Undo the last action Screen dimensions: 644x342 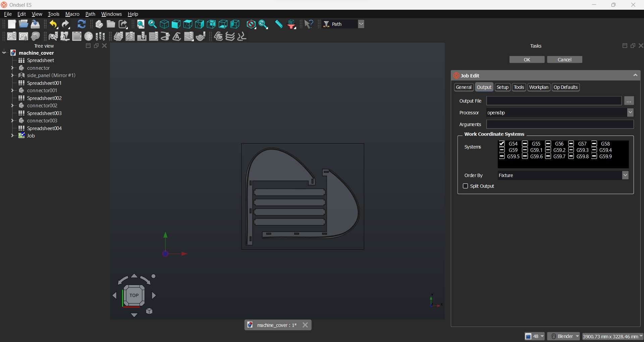tap(54, 24)
